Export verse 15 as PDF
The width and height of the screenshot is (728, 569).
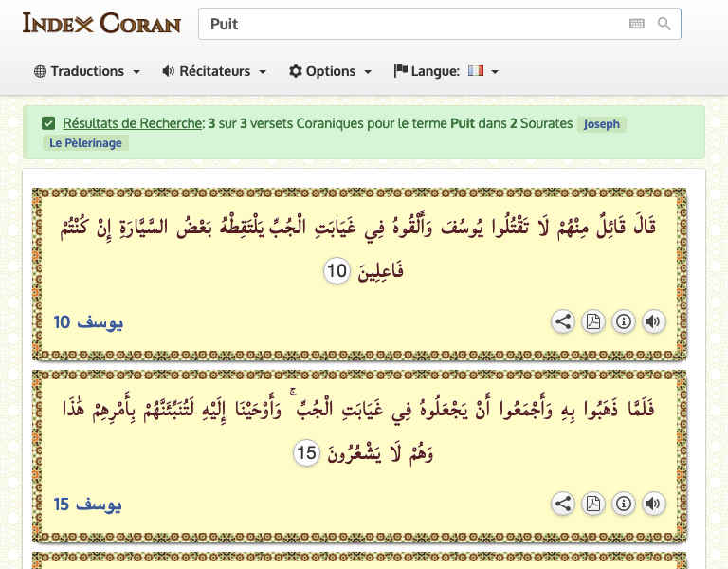(592, 504)
